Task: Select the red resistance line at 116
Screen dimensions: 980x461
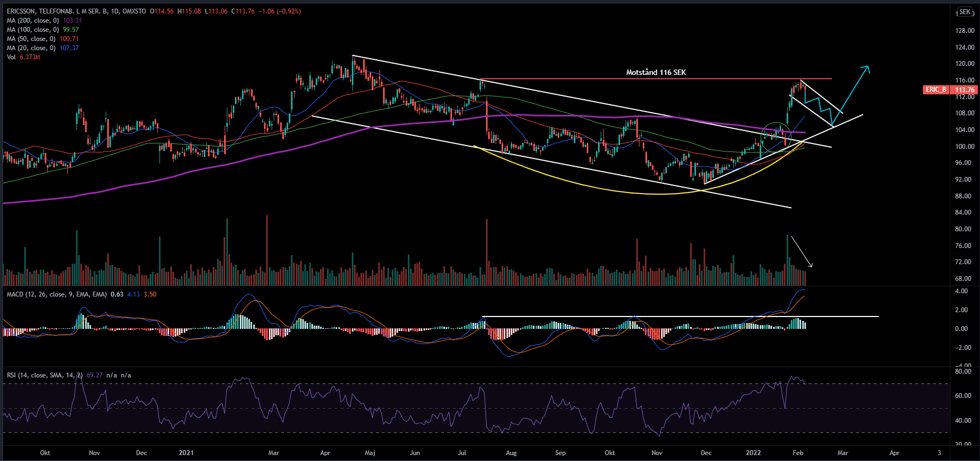Action: [647, 79]
